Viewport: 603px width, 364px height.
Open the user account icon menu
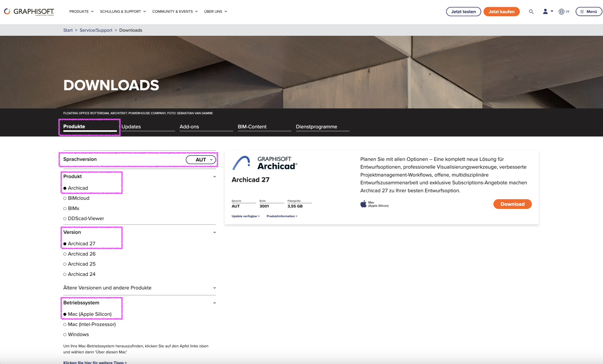548,12
